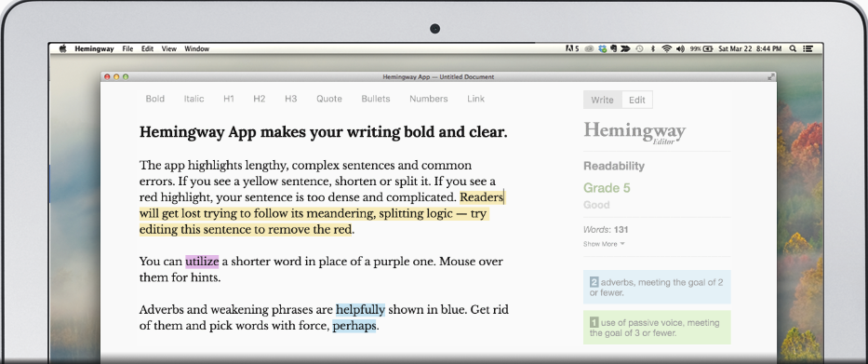868x364 pixels.
Task: Click the volume speaker icon
Action: [680, 48]
